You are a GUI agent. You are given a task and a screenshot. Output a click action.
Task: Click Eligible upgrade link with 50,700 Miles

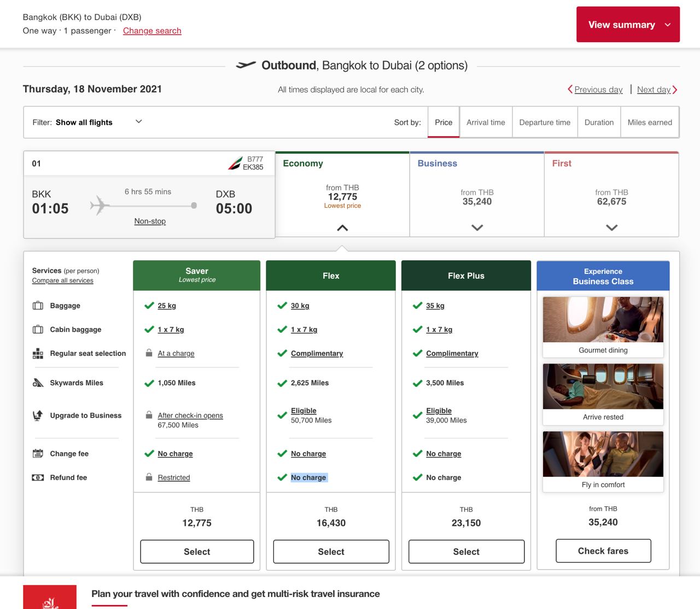(x=304, y=411)
